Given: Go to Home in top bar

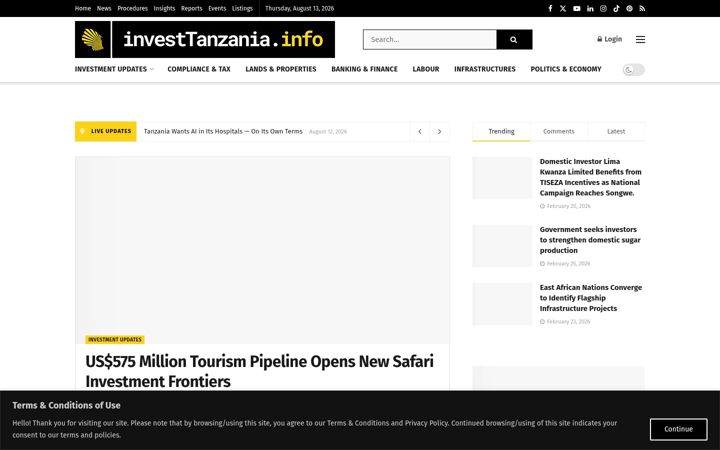Looking at the screenshot, I should [x=83, y=8].
